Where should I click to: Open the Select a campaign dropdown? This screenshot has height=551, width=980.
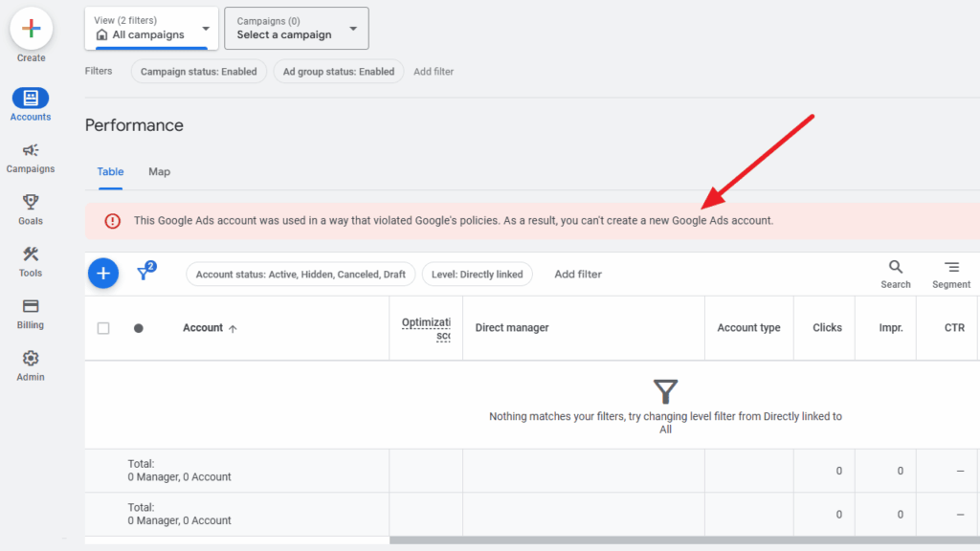pyautogui.click(x=296, y=29)
